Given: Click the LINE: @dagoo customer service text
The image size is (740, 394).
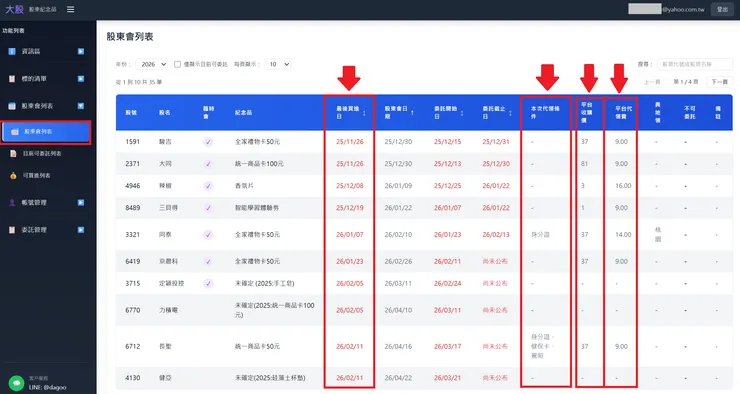Looking at the screenshot, I should (x=47, y=387).
